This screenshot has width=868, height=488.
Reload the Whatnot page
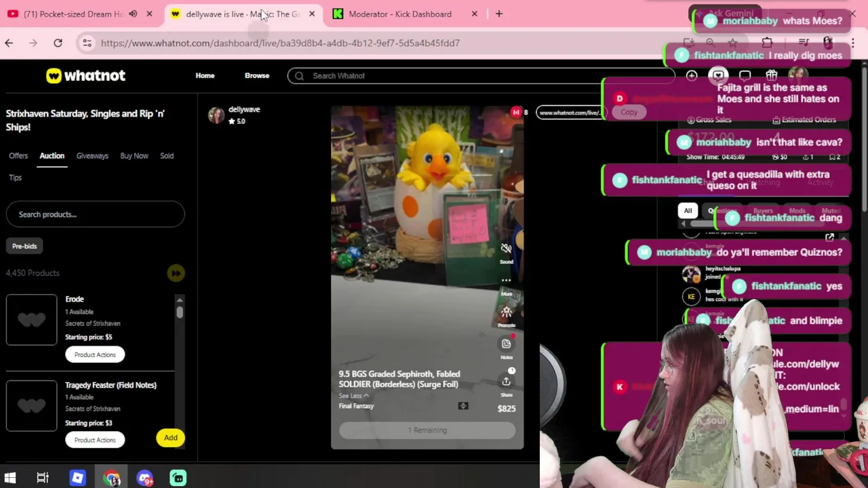click(x=58, y=43)
